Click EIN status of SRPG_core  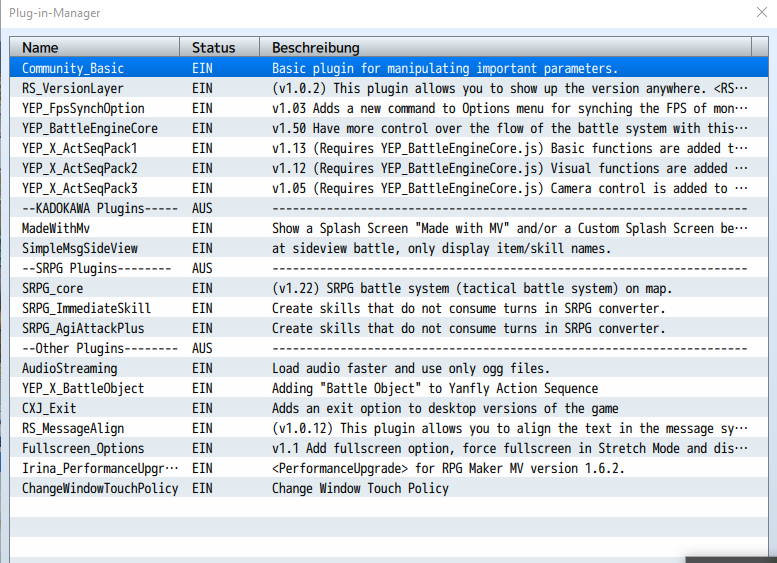[x=202, y=288]
